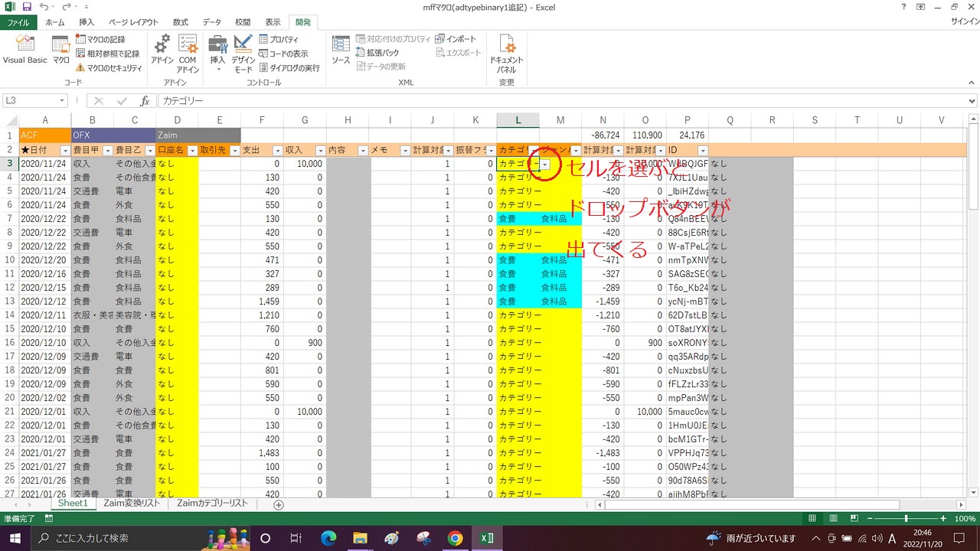Screen dimensions: 980x551
Task: Open the Name Box dropdown
Action: click(62, 101)
